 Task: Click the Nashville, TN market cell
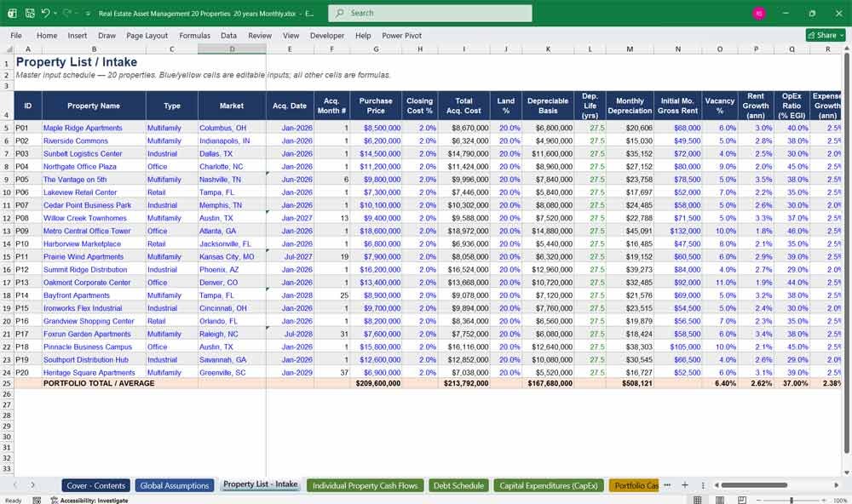coord(232,180)
